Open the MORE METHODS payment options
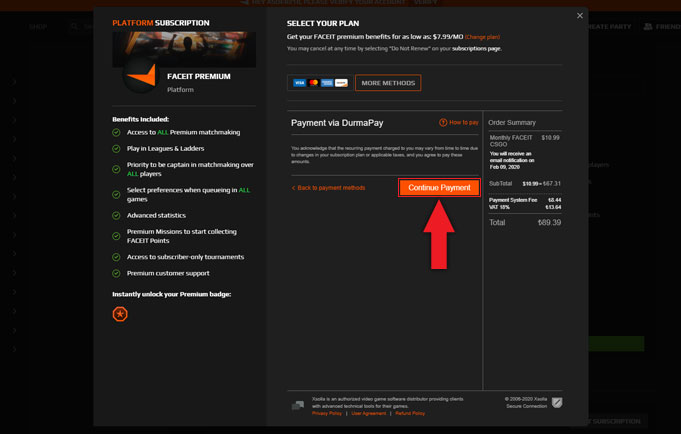Viewport: 681px width, 434px height. coord(388,83)
